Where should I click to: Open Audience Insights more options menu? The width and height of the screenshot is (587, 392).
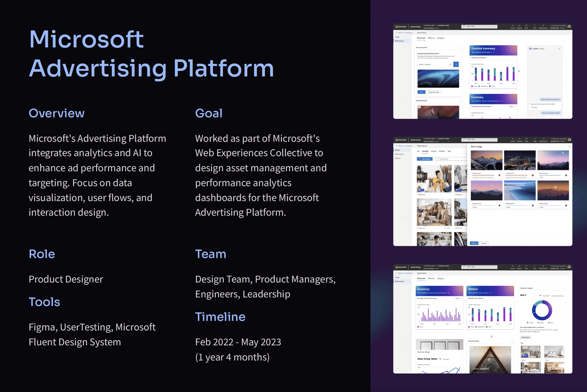[x=564, y=288]
